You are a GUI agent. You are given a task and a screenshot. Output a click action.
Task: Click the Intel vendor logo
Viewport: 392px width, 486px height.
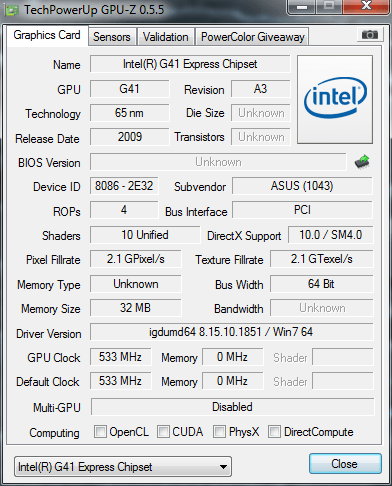335,99
